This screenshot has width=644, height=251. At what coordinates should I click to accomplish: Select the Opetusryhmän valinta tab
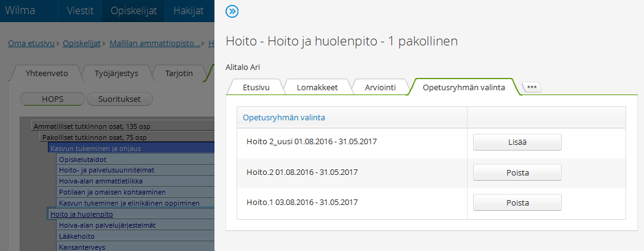(463, 88)
